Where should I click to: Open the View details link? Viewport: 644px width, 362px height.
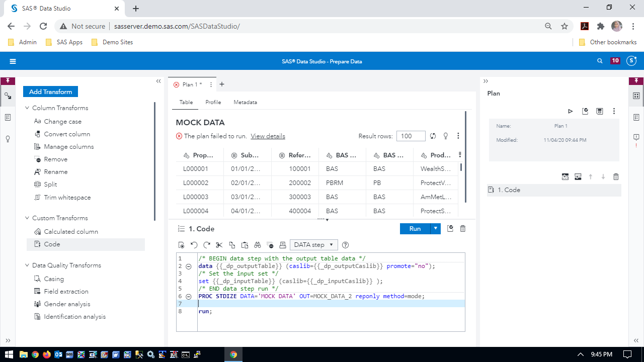pos(268,136)
